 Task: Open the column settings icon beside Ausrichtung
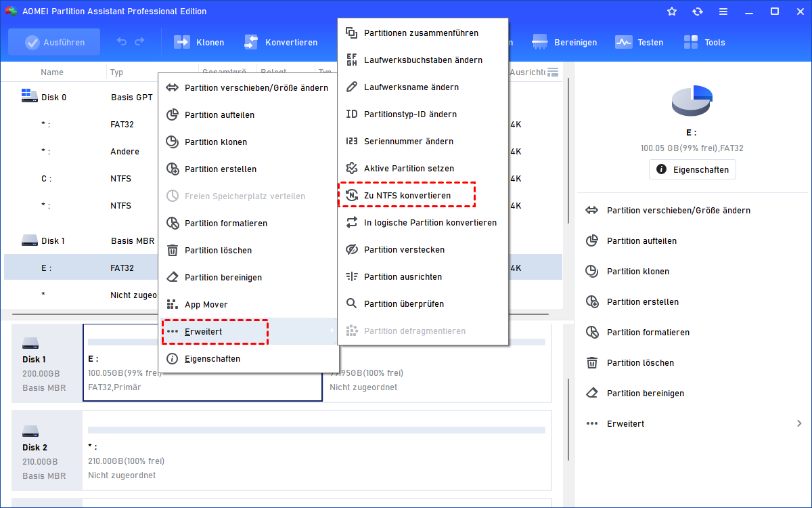553,72
